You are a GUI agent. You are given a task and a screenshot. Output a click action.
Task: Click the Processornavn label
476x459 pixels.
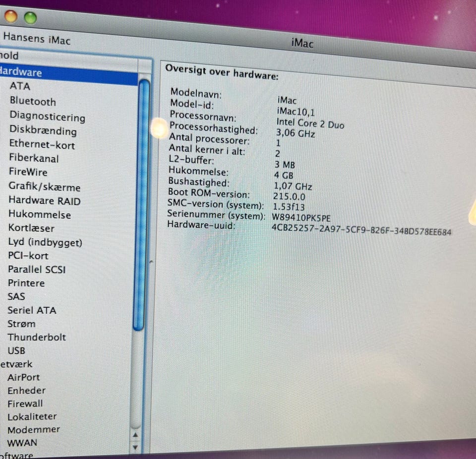point(203,116)
